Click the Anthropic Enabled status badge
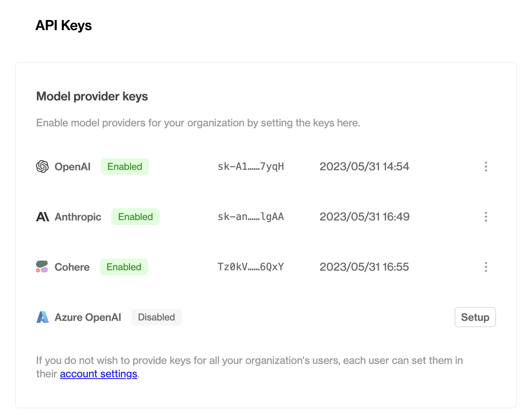 pyautogui.click(x=136, y=217)
